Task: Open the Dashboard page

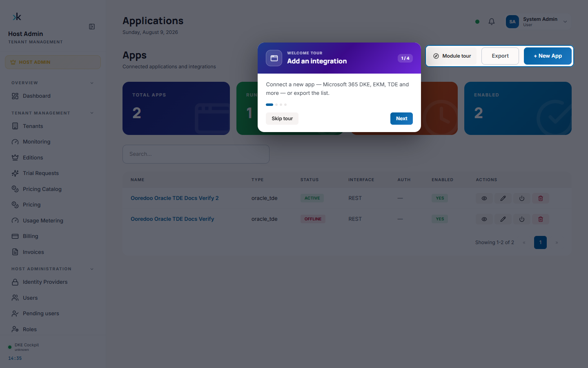Action: click(53, 96)
